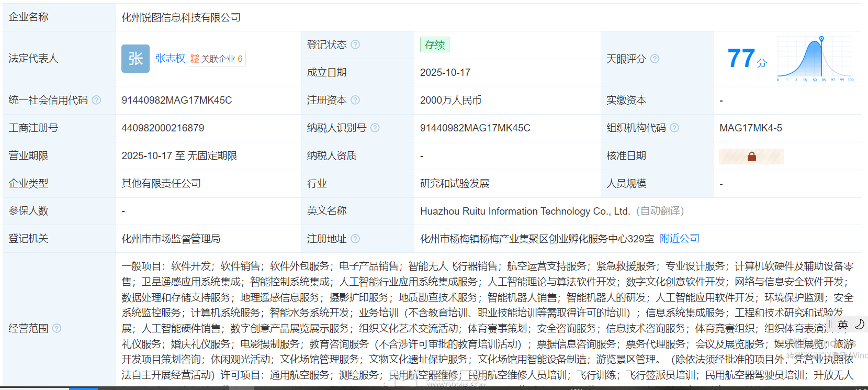Show the info icon beside 注册资本
This screenshot has width=868, height=390.
tap(355, 100)
